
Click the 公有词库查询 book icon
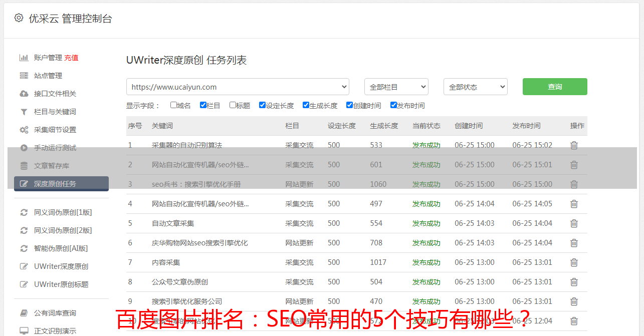(x=24, y=313)
